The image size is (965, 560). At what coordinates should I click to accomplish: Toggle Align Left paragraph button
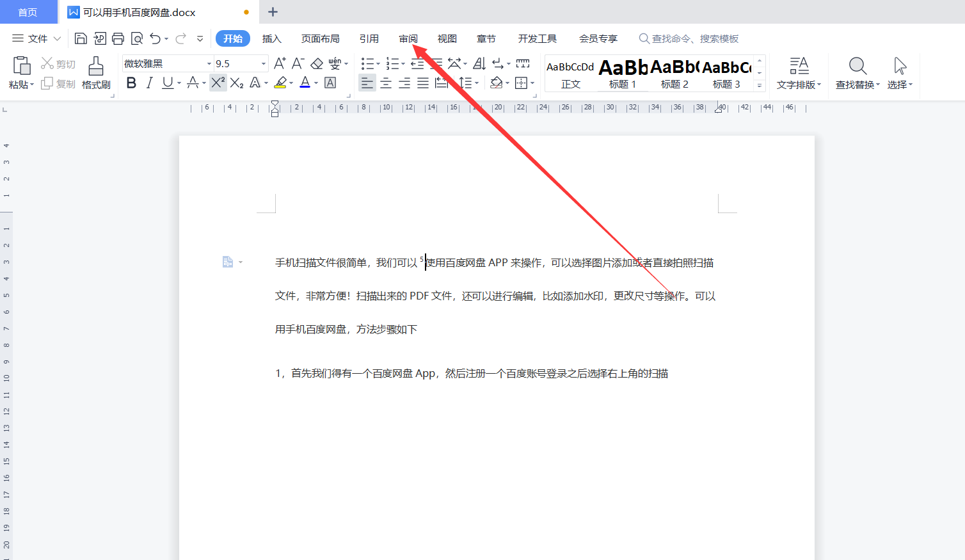tap(367, 83)
